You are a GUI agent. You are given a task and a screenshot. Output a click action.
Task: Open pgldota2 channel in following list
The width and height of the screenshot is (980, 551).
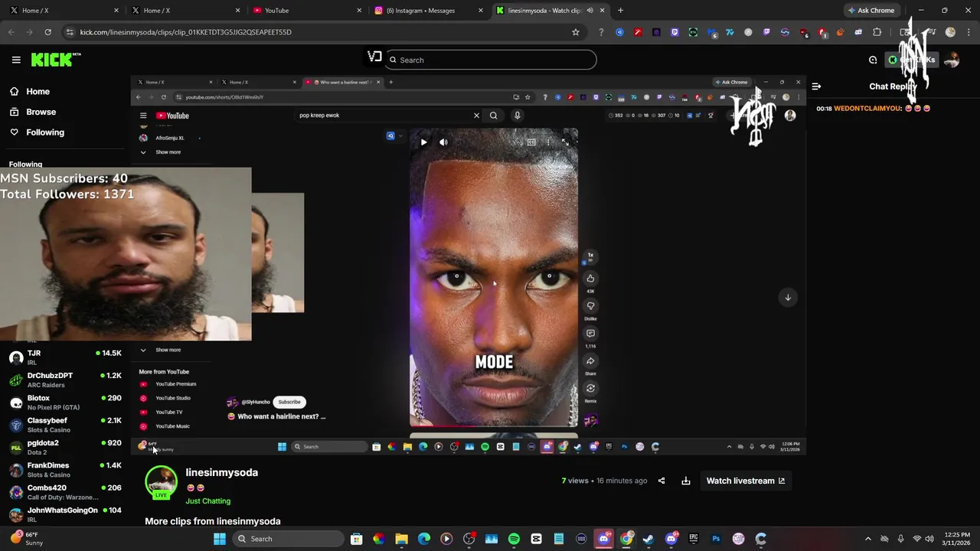point(65,447)
